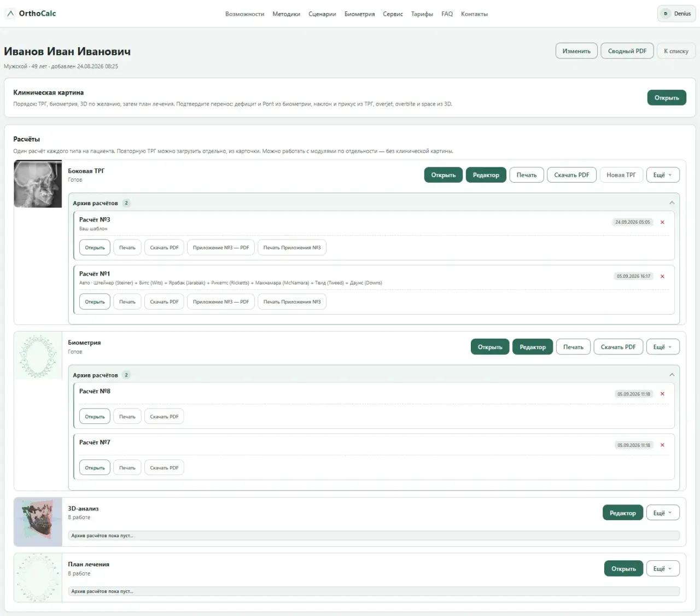The height and width of the screenshot is (616, 700).
Task: Open Редактор for 3D-анализ
Action: 622,513
